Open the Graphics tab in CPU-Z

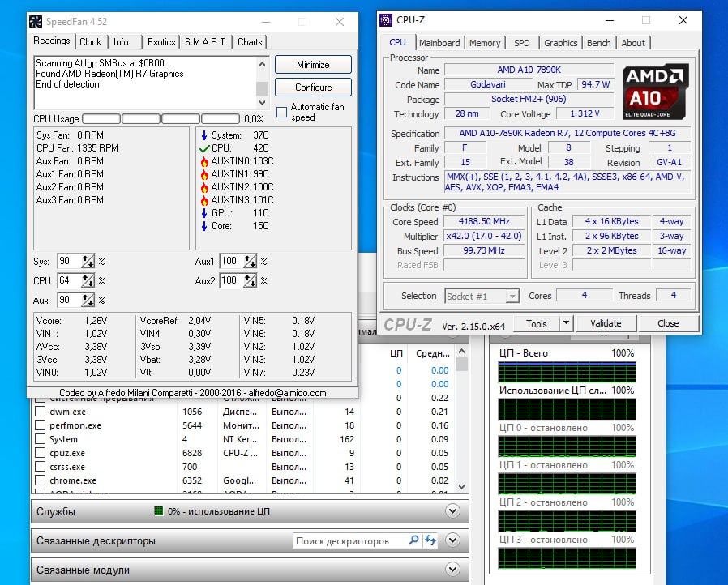coord(560,43)
